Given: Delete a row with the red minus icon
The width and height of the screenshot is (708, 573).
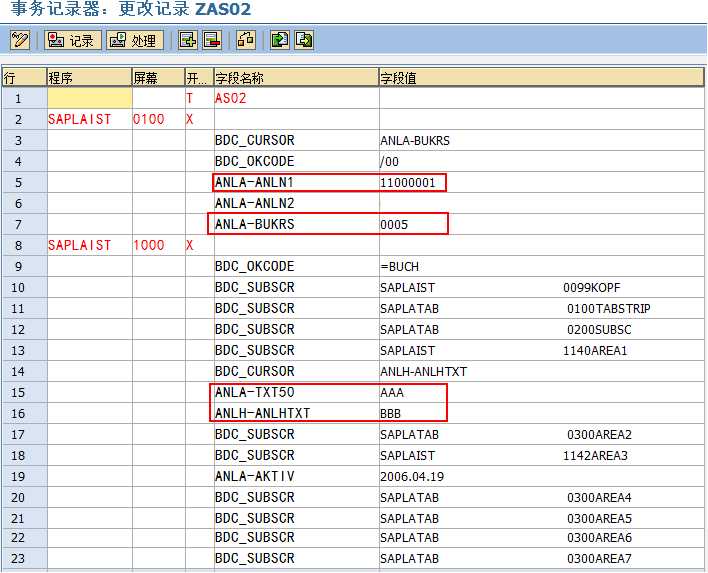Looking at the screenshot, I should 212,40.
